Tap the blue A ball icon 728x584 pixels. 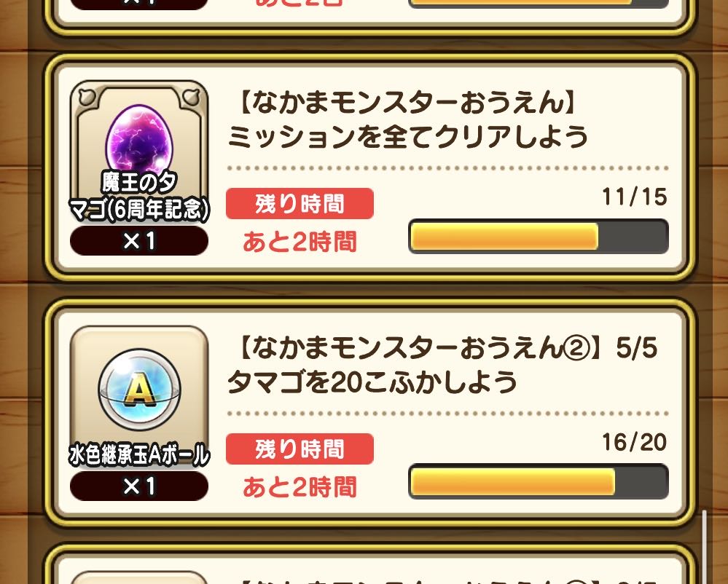coord(139,390)
